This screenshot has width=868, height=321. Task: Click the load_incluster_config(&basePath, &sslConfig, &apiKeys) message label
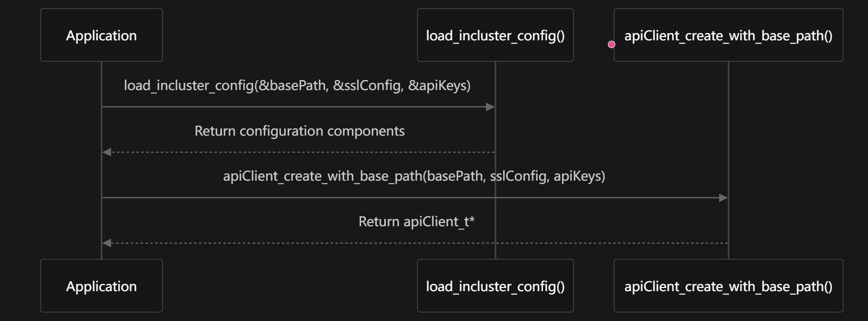[x=297, y=85]
